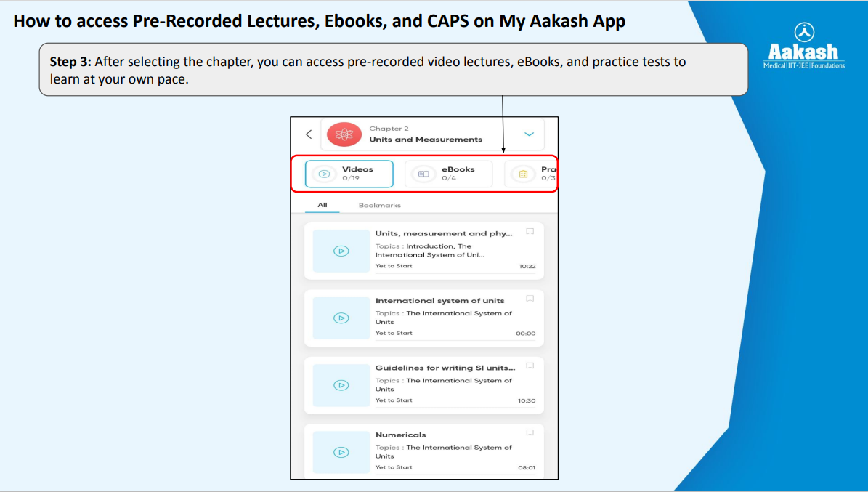Click 'Chapter 2' label
This screenshot has height=492, width=868.
click(x=389, y=129)
